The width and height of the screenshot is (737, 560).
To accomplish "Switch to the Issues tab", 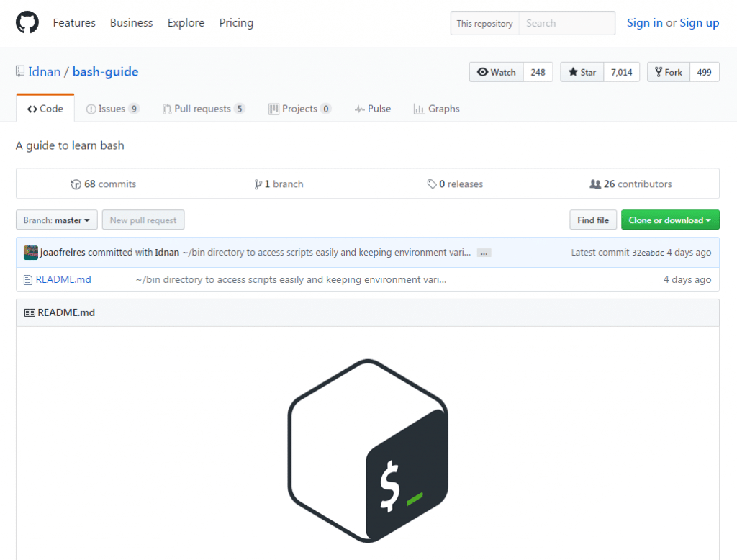I will 112,109.
